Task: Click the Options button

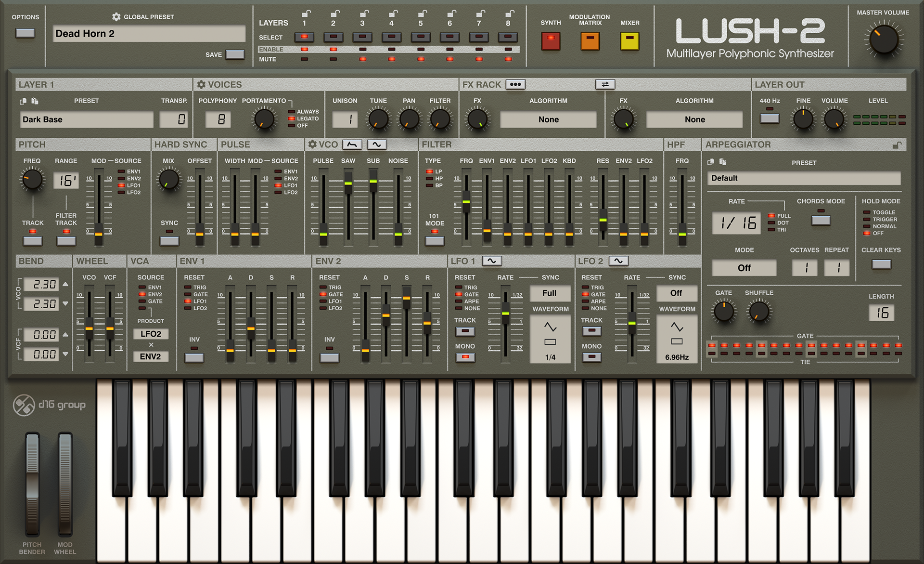Action: [x=25, y=33]
